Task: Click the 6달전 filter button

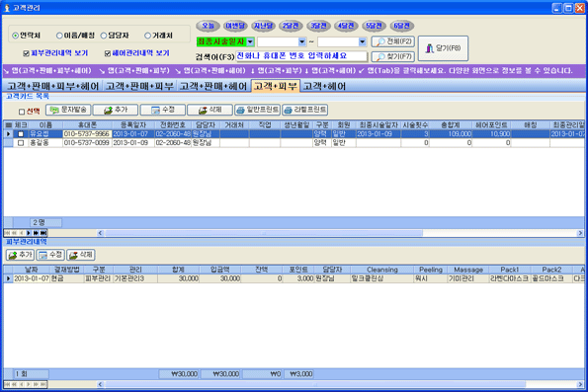Action: (x=401, y=26)
